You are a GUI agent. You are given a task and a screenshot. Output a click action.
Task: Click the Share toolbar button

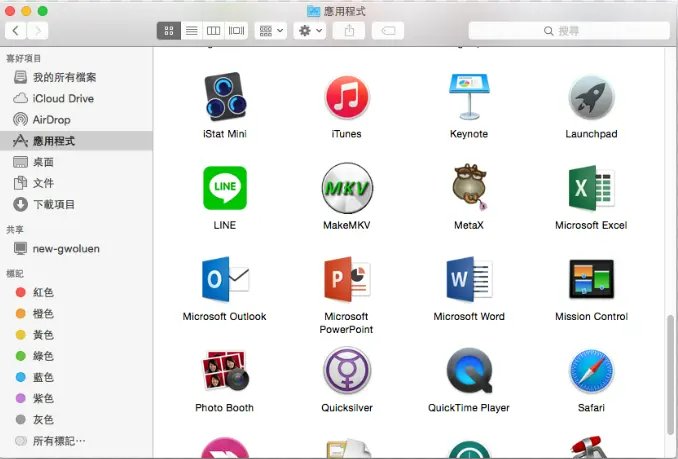point(349,31)
